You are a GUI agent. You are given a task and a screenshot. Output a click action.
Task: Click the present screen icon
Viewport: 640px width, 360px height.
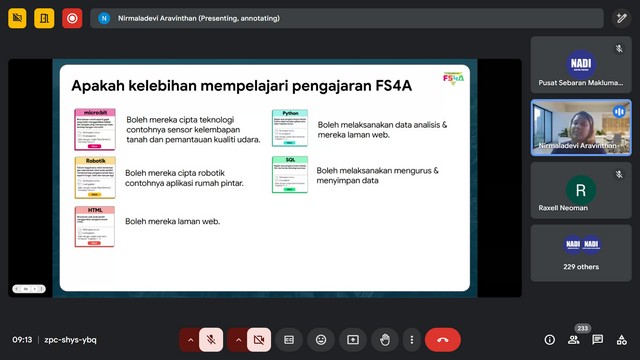[x=353, y=340]
